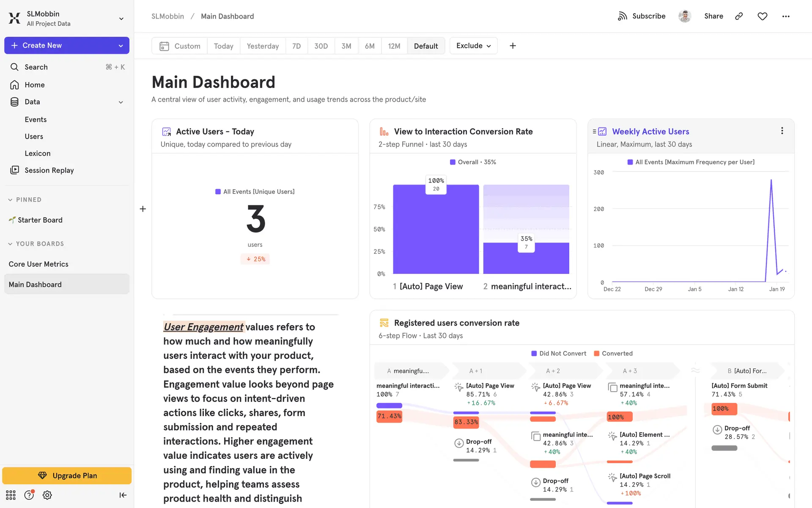This screenshot has height=508, width=812.
Task: Toggle the Converted legend item
Action: coord(613,353)
